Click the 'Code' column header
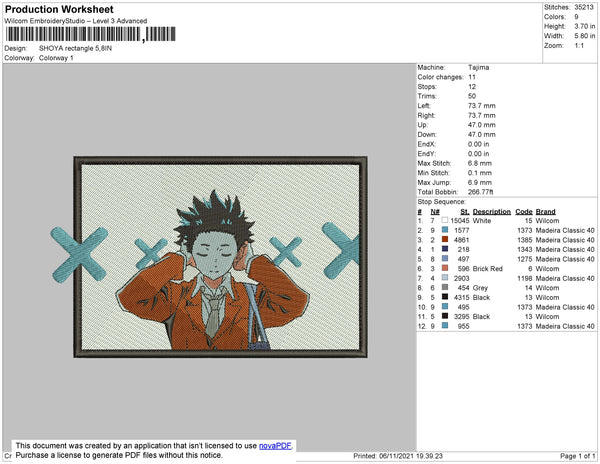This screenshot has height=464, width=600. click(523, 212)
